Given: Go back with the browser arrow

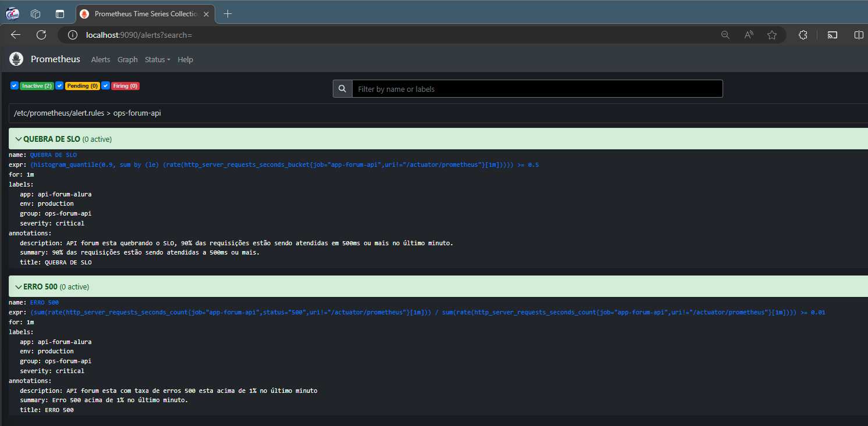Looking at the screenshot, I should point(16,35).
